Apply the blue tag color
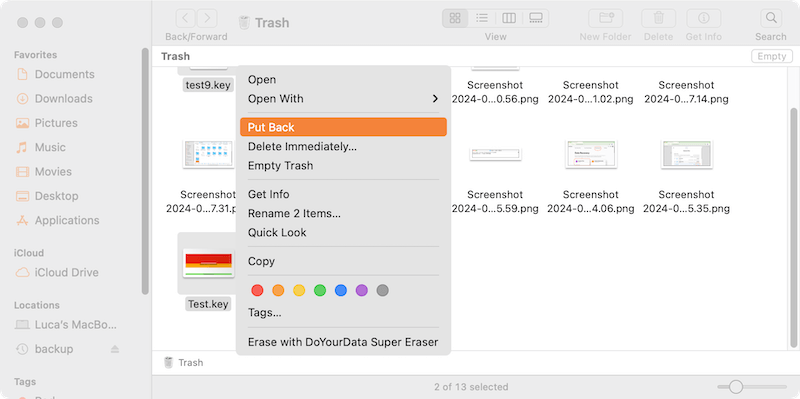Image resolution: width=800 pixels, height=399 pixels. tap(341, 291)
